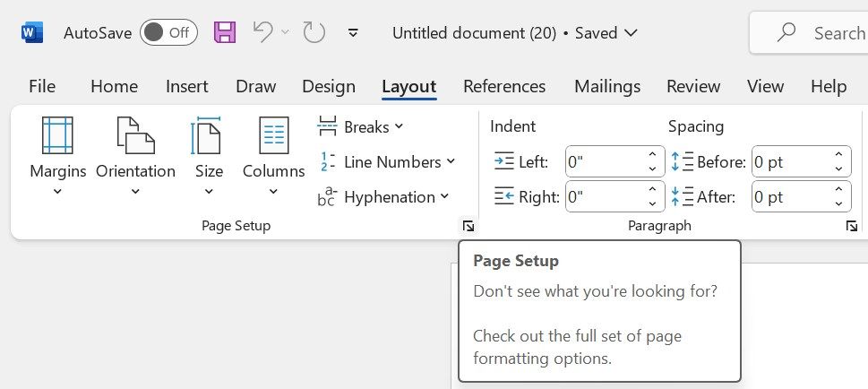Open the Orientation options
This screenshot has height=389, width=868.
pos(135,157)
